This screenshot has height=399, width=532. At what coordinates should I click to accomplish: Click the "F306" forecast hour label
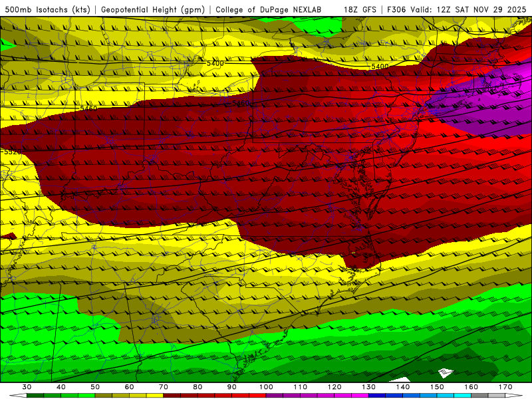click(x=396, y=10)
